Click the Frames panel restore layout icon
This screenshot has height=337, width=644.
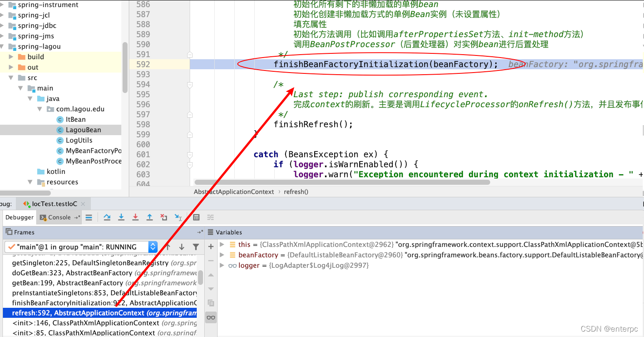coord(200,232)
